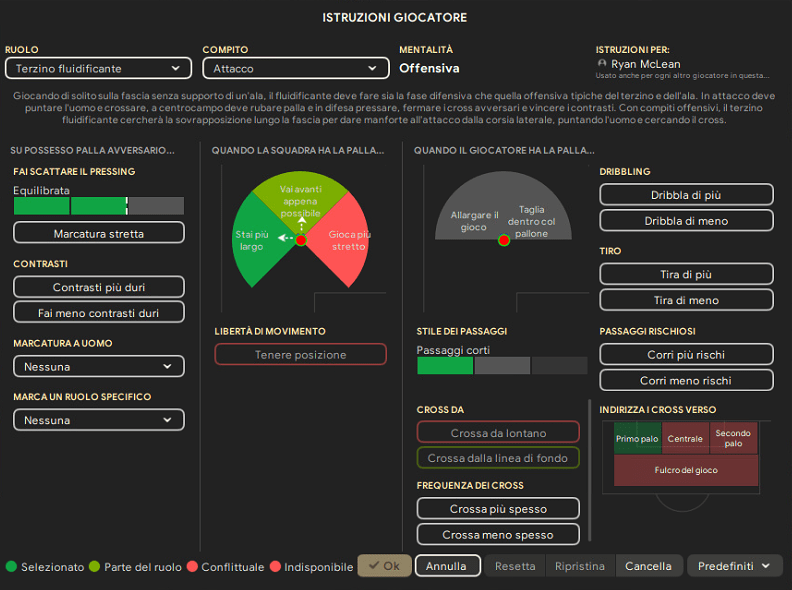792x590 pixels.
Task: Toggle 'Dribbla di più' instruction
Action: 686,195
